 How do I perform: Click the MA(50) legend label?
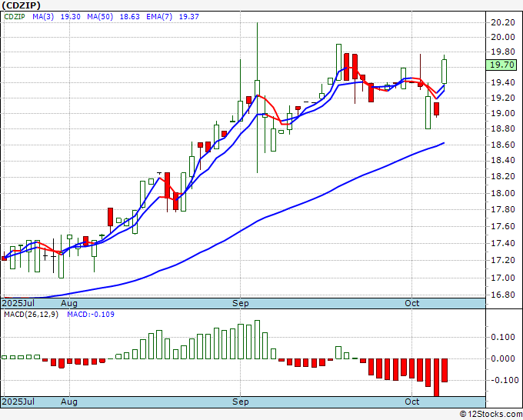[x=100, y=16]
